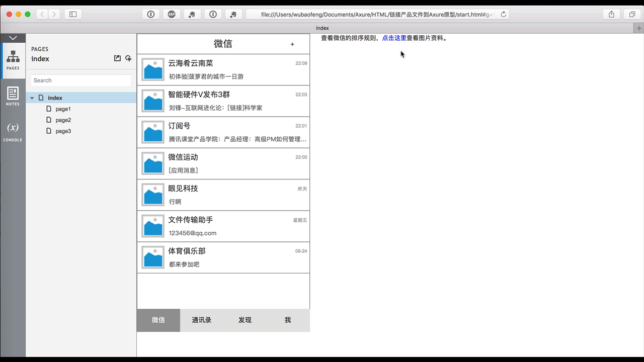The image size is (644, 362).
Task: Open the 订阅号 title text
Action: pyautogui.click(x=179, y=126)
